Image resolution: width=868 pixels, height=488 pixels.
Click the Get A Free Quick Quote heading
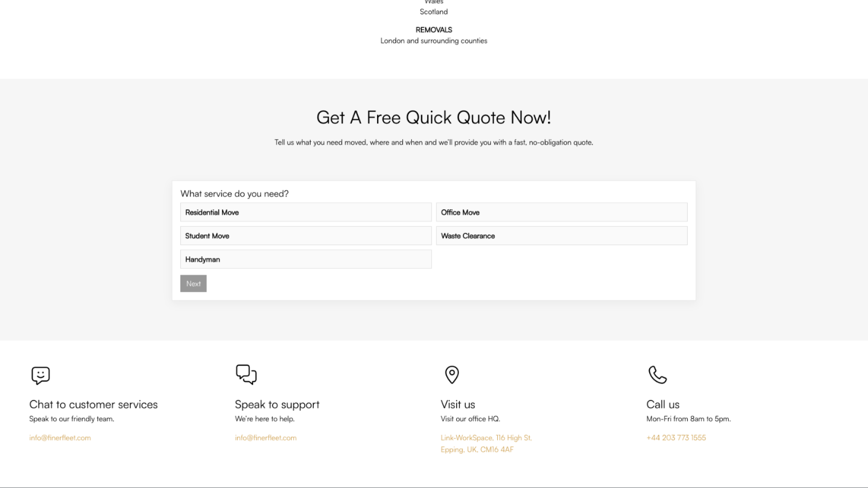[x=434, y=117]
